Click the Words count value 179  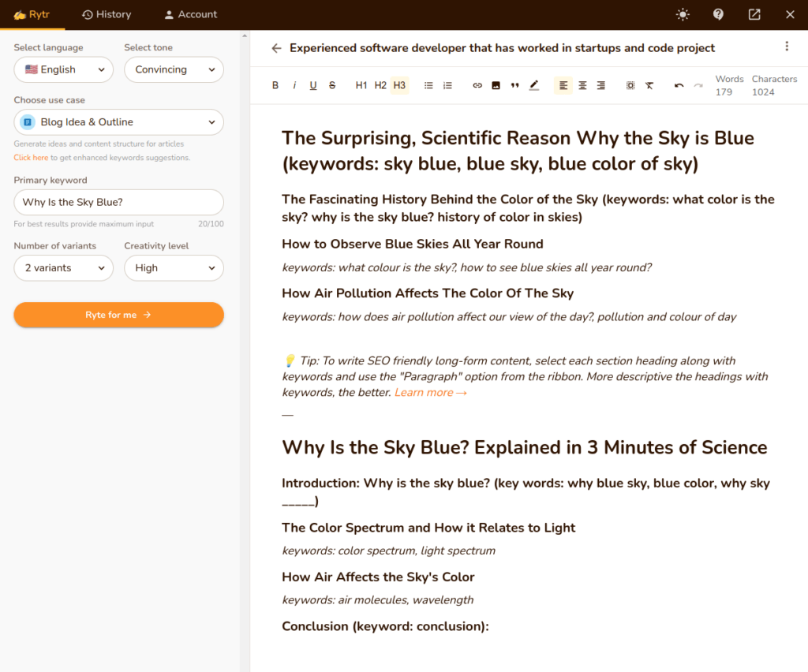tap(724, 92)
